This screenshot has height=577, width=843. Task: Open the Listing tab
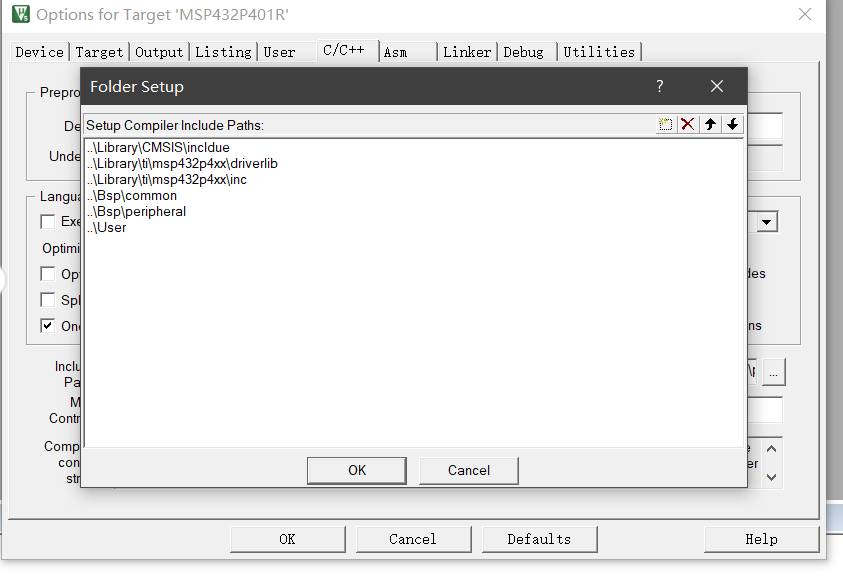(x=223, y=52)
